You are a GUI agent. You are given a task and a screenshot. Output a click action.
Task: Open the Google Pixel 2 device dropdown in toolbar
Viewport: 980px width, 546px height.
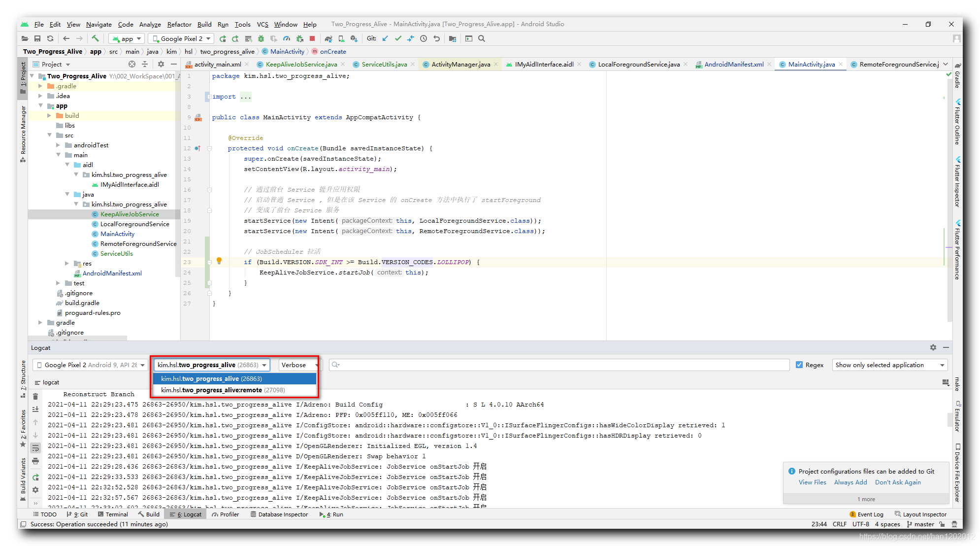[x=182, y=38]
